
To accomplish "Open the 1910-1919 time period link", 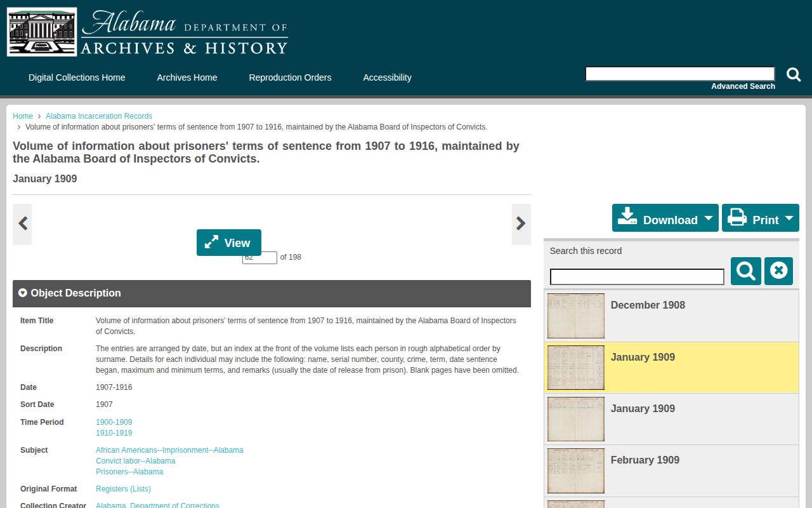I will point(114,433).
